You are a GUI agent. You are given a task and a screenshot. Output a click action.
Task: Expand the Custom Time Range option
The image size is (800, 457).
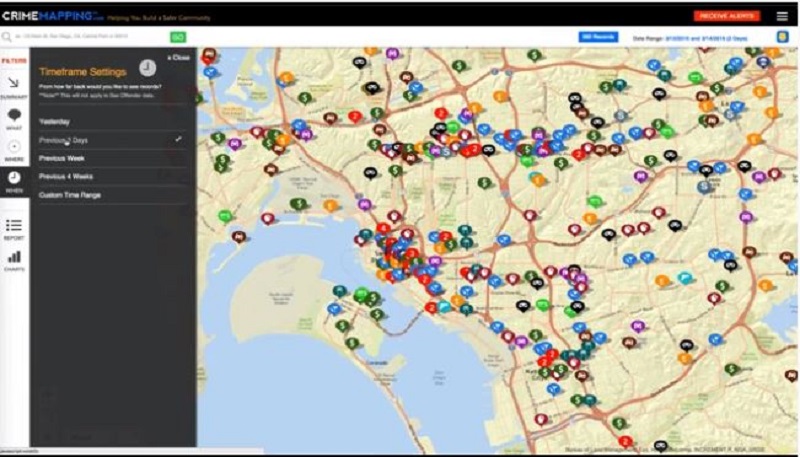pos(69,194)
